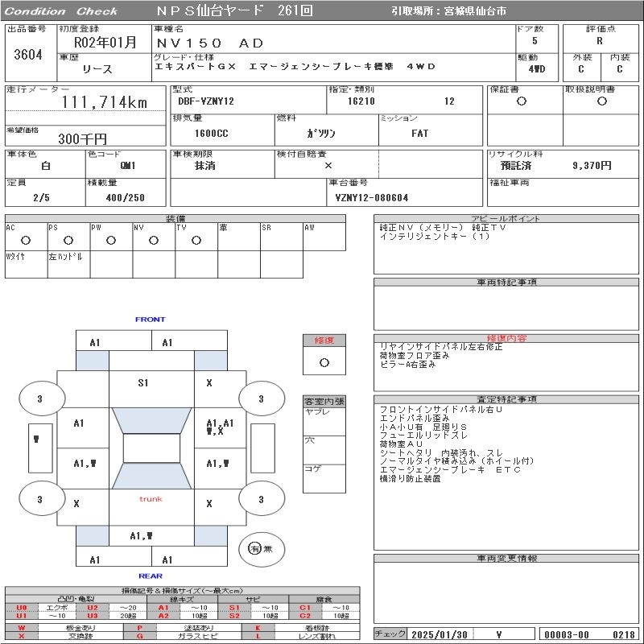644x644 pixels.
Task: Toggle the AC equipment circle
Action: point(26,240)
